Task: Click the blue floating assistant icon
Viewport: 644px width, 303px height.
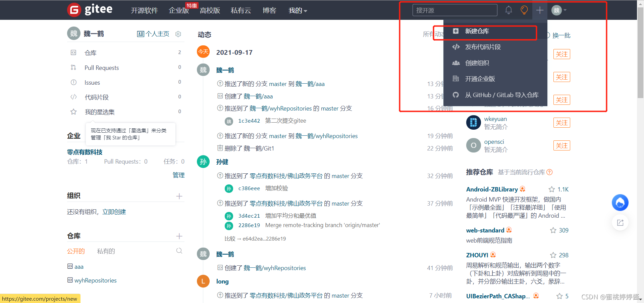Action: [x=620, y=203]
